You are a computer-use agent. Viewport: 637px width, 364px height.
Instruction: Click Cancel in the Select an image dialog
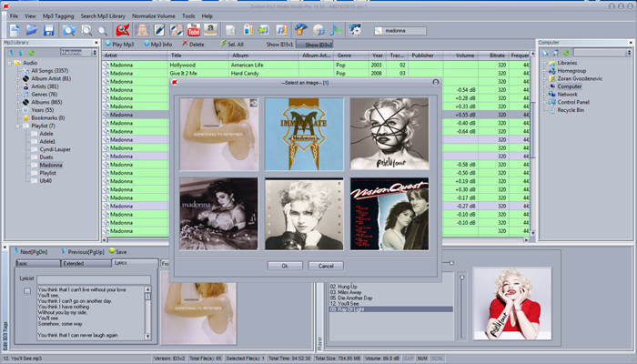326,266
